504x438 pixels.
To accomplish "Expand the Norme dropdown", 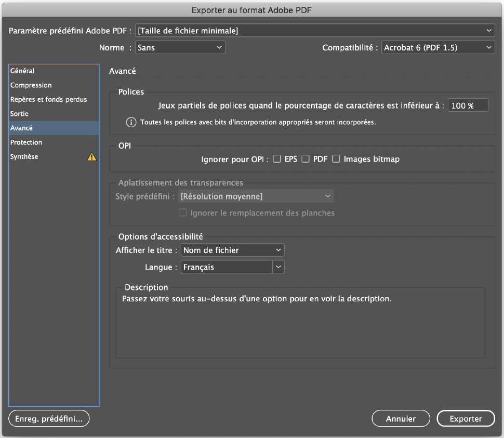I will point(180,48).
